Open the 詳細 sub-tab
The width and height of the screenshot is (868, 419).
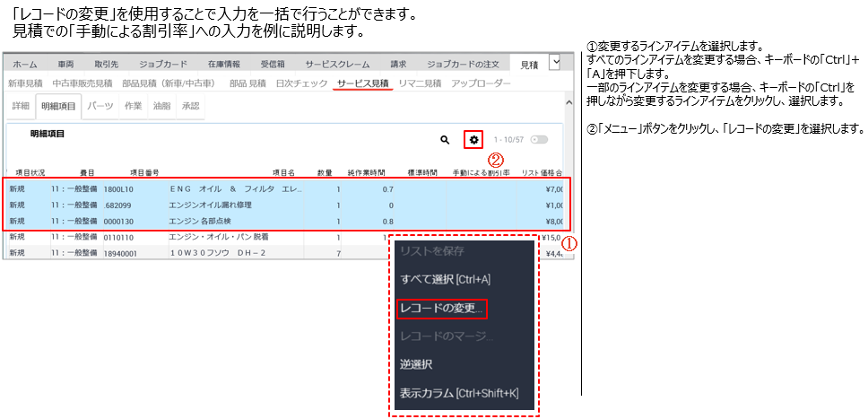pyautogui.click(x=19, y=106)
